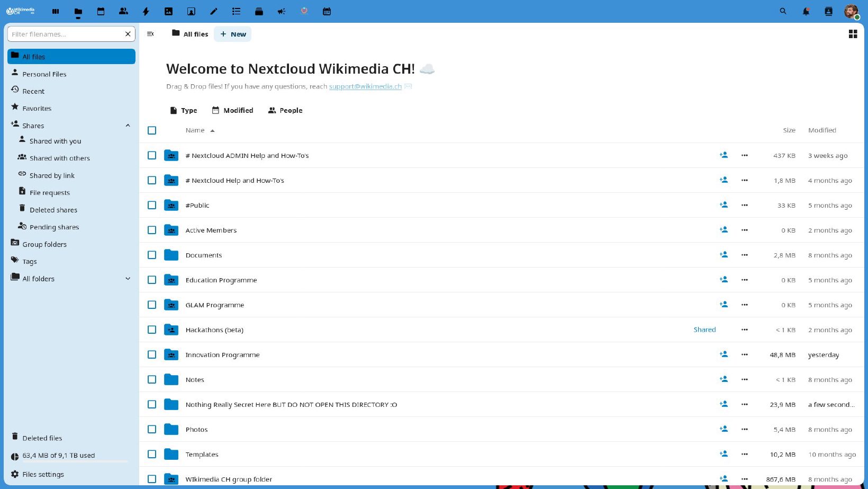The height and width of the screenshot is (489, 868).
Task: Open the Photos app in top bar
Action: 168,11
